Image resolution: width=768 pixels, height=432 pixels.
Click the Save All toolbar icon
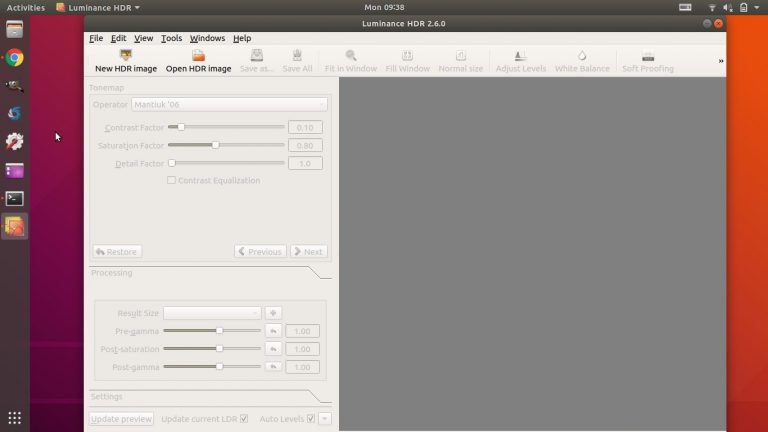coord(297,55)
